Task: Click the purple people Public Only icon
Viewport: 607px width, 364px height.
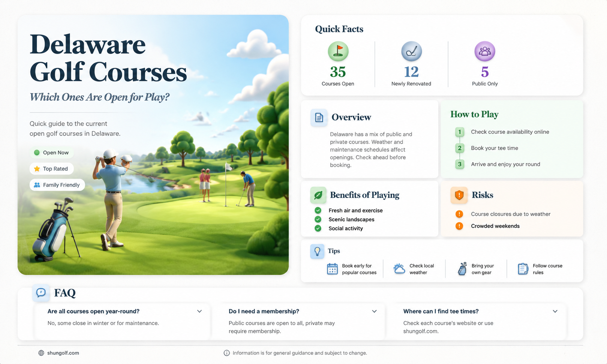Action: [x=485, y=51]
